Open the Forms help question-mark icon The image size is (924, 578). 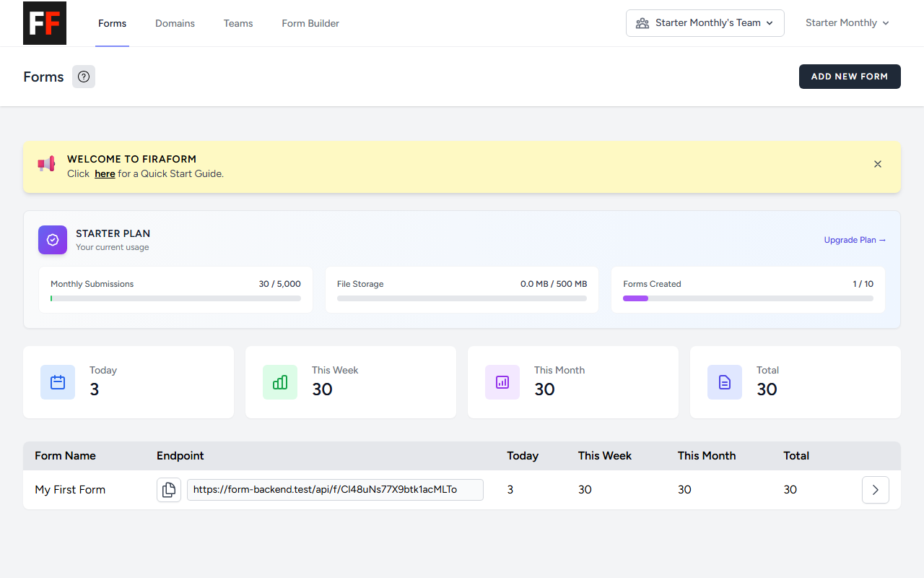[x=84, y=77]
